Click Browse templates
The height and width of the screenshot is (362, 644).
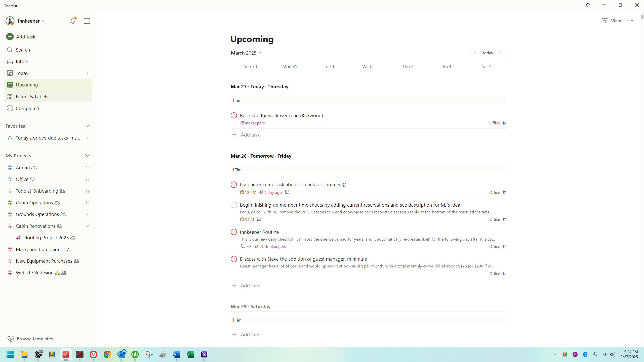coord(30,339)
